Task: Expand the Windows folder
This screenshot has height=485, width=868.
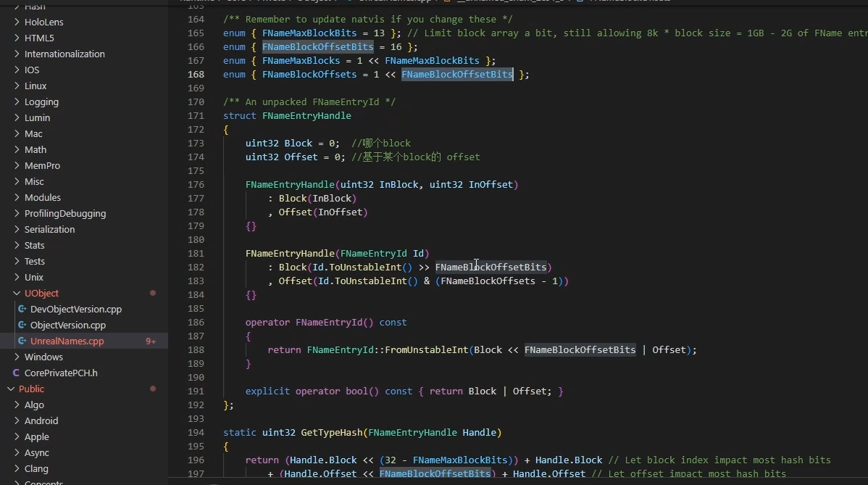Action: [x=43, y=357]
